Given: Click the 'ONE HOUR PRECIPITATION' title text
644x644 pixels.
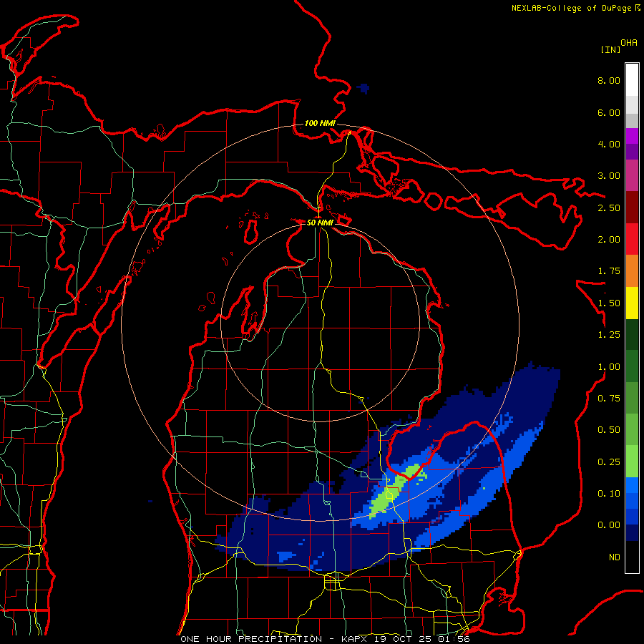Looking at the screenshot, I should pyautogui.click(x=251, y=639).
